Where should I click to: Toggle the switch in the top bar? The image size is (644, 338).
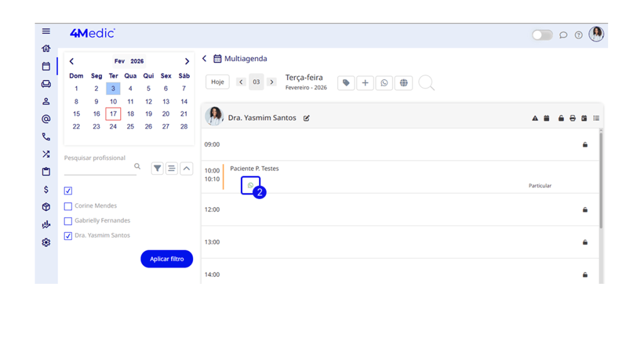pos(541,35)
